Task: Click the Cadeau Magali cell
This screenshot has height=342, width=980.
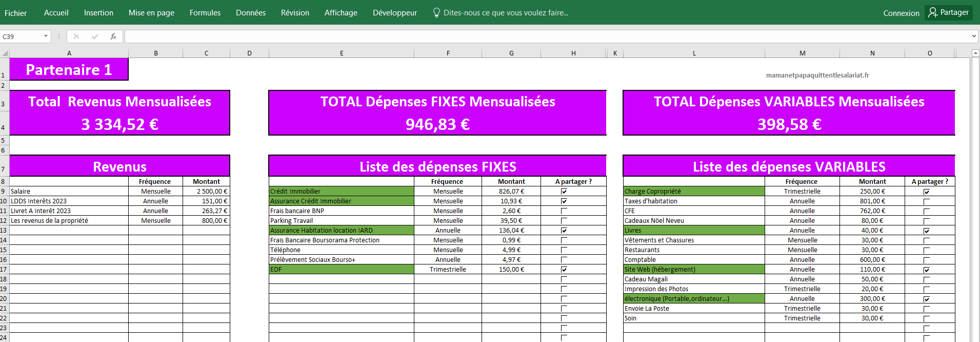Action: (x=694, y=279)
